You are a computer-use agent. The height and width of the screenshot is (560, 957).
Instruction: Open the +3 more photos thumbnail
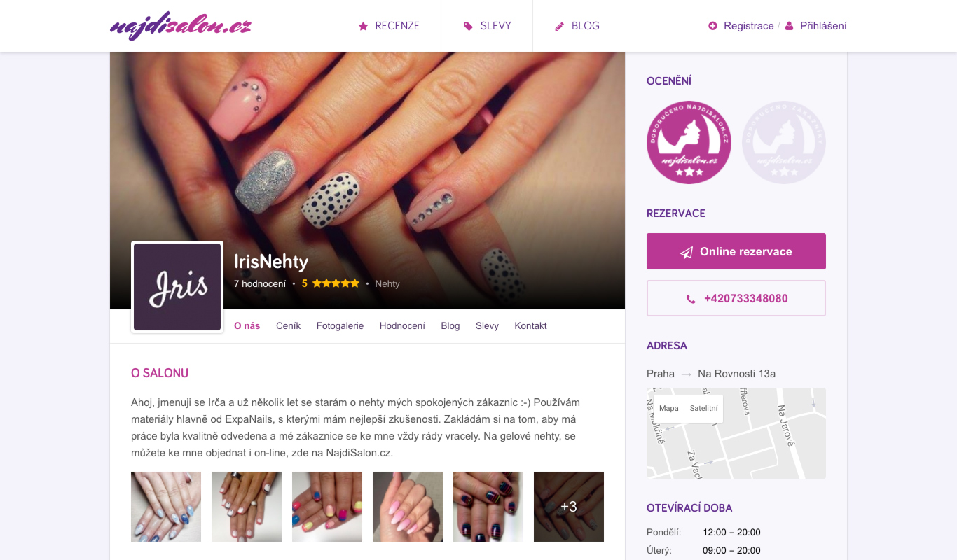(569, 507)
